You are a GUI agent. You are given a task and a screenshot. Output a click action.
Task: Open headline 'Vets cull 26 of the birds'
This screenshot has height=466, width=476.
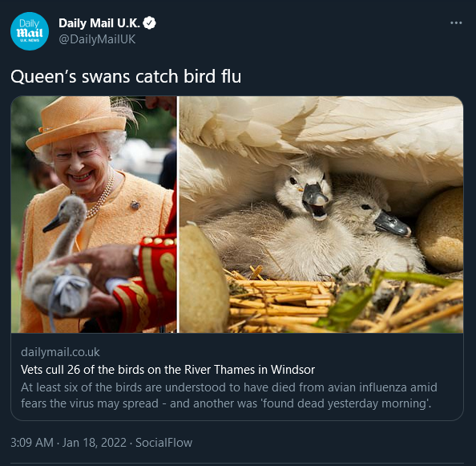[167, 370]
